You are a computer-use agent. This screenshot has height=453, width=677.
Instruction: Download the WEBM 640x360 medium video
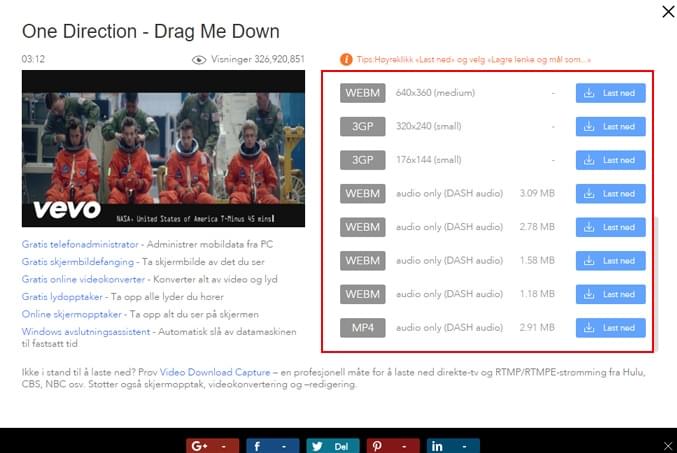pos(610,93)
